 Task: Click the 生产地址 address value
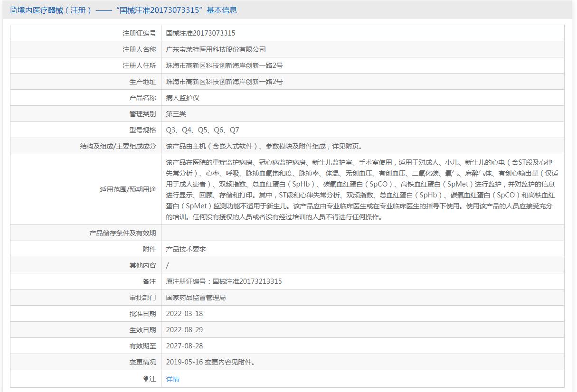(224, 82)
